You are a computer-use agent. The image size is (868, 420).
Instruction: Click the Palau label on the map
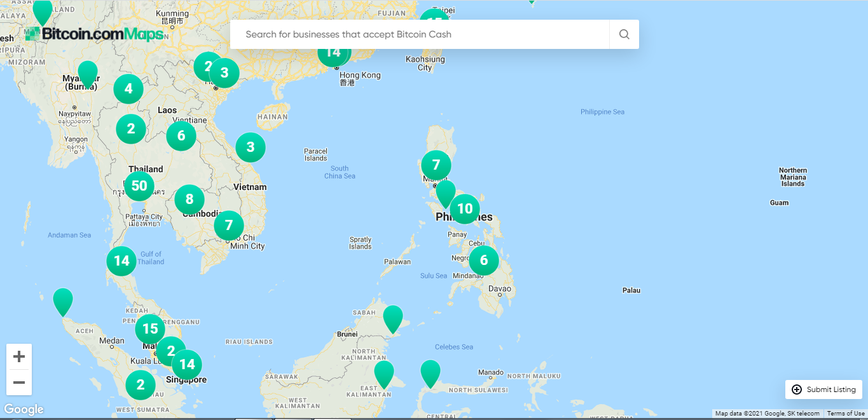coord(631,290)
